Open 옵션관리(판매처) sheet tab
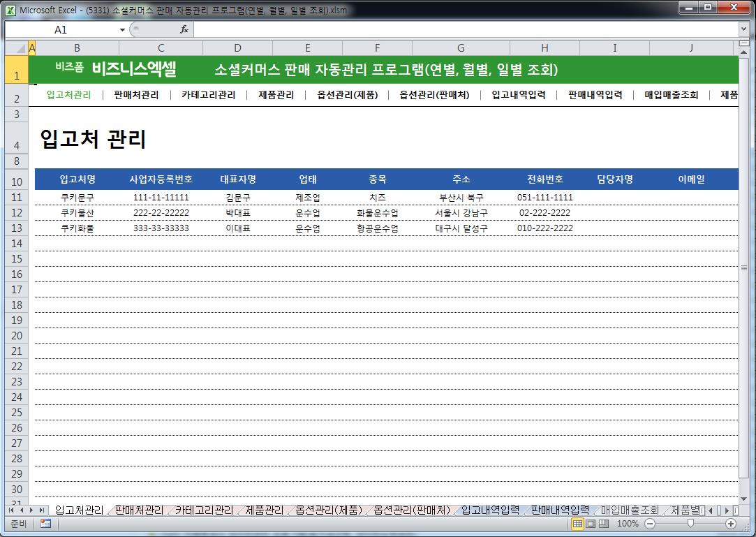 pyautogui.click(x=413, y=510)
